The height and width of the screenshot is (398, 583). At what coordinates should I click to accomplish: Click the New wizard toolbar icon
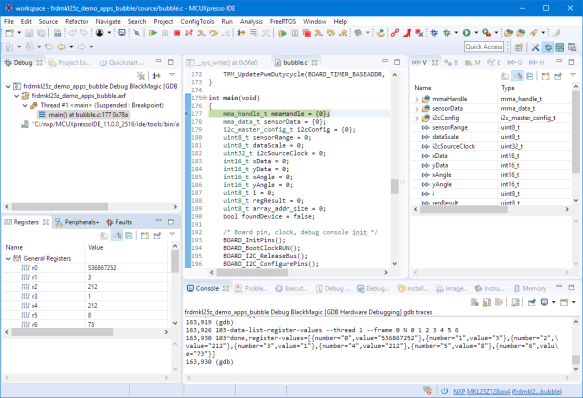tap(10, 33)
